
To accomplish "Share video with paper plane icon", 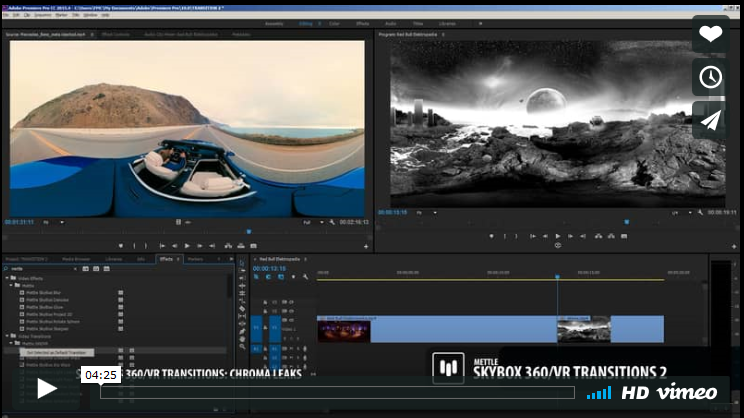I will click(x=710, y=120).
